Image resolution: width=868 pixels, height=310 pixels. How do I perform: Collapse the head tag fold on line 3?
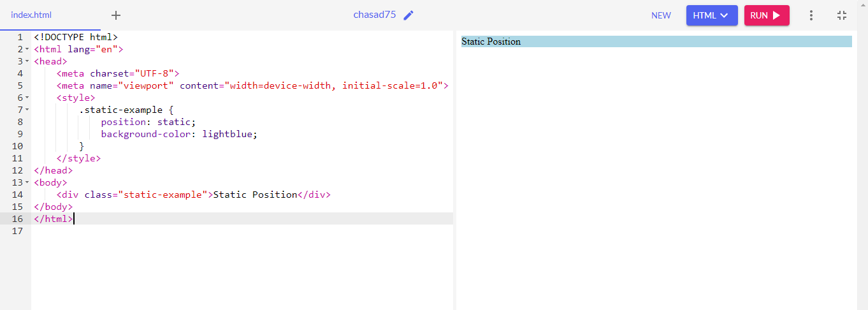pyautogui.click(x=27, y=61)
